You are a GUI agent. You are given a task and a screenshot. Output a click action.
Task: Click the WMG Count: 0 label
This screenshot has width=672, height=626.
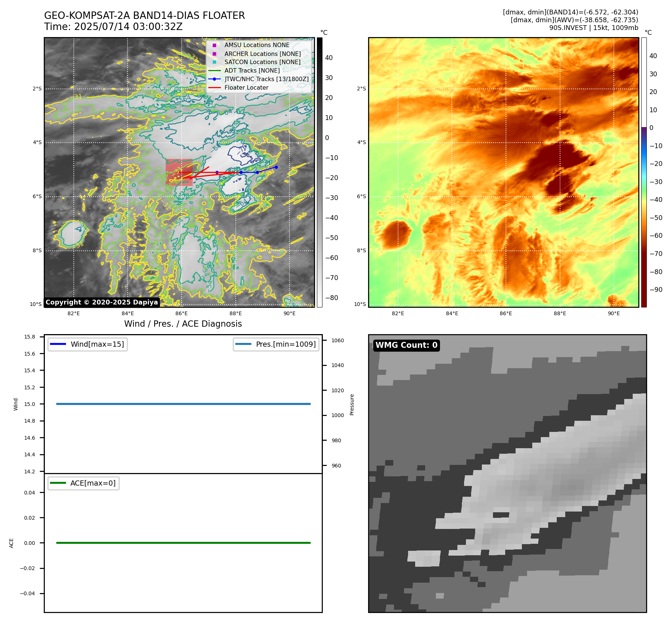407,345
